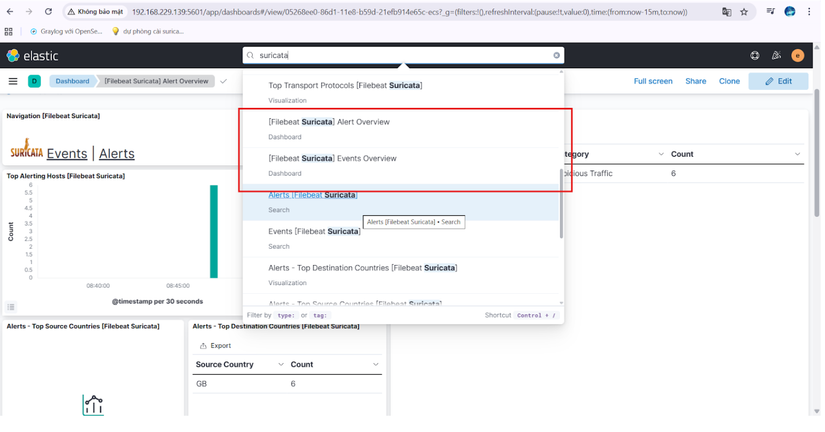This screenshot has height=432, width=825.
Task: Open the Category column sort chevron
Action: click(661, 154)
